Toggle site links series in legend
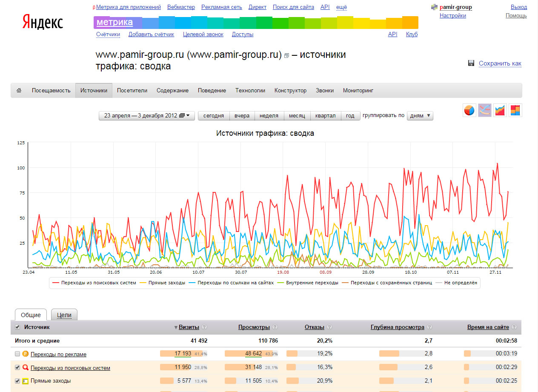 click(x=232, y=283)
